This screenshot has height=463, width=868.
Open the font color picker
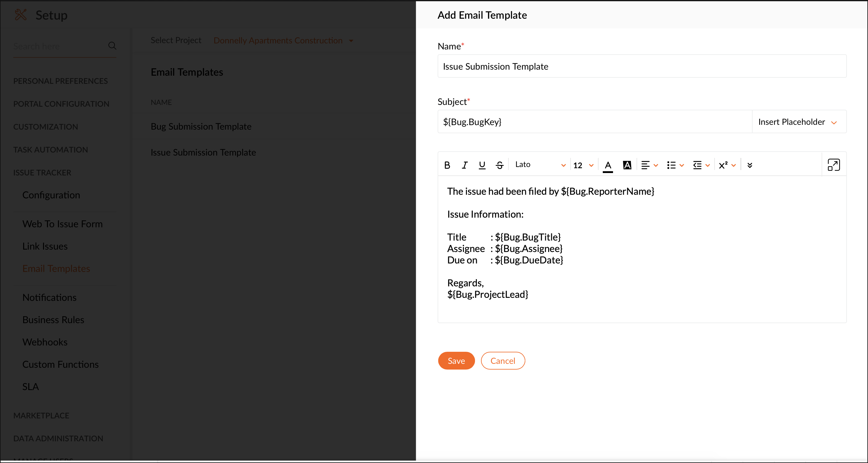(x=608, y=165)
